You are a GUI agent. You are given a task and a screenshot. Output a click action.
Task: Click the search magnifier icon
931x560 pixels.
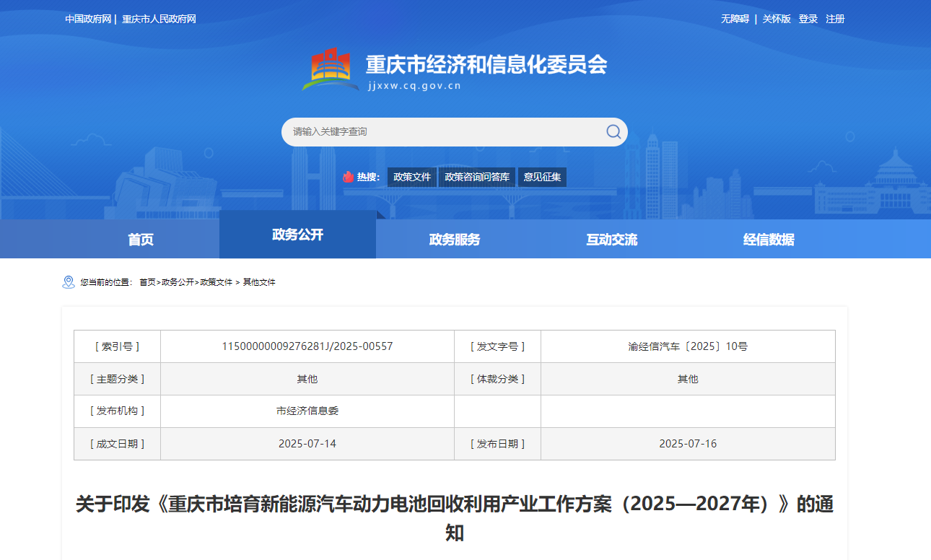pyautogui.click(x=613, y=131)
